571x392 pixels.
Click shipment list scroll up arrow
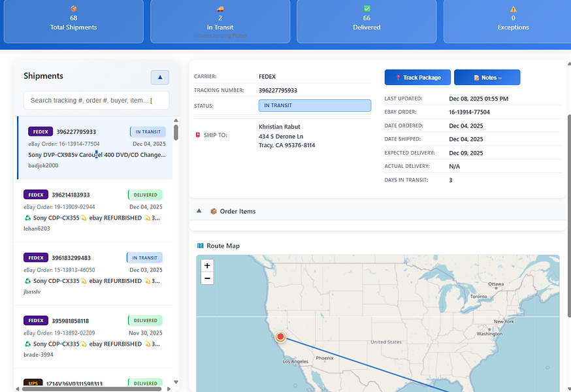click(x=176, y=120)
